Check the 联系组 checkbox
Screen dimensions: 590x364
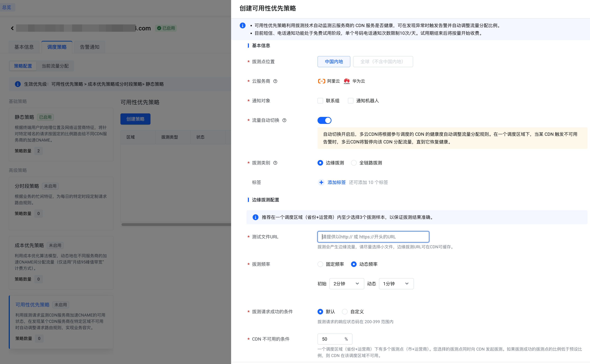320,101
